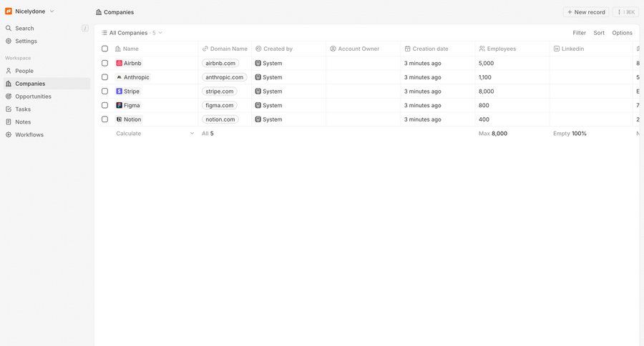Click the 'All 5' footer calculation
The image size is (644, 346).
point(208,134)
